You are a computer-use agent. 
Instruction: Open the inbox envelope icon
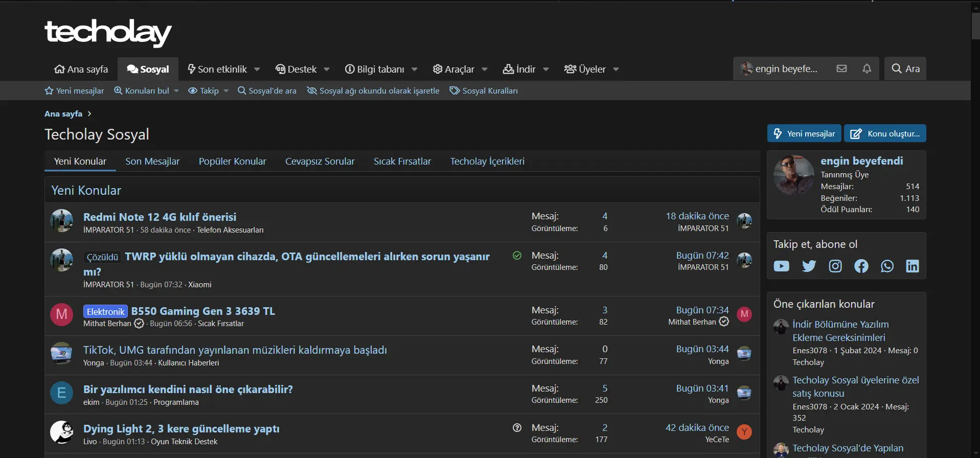(x=841, y=68)
